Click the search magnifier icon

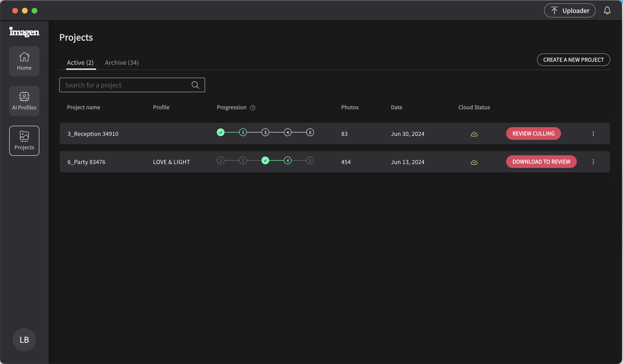pyautogui.click(x=195, y=85)
